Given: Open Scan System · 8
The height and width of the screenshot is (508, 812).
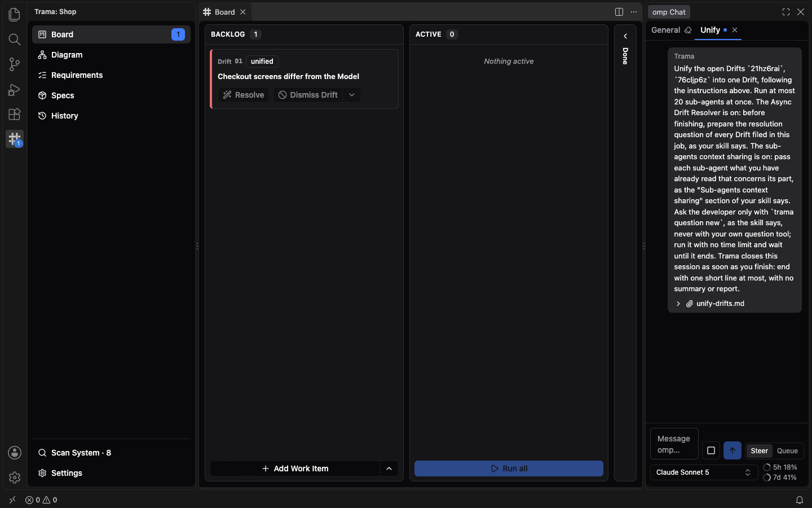Looking at the screenshot, I should click(x=111, y=453).
